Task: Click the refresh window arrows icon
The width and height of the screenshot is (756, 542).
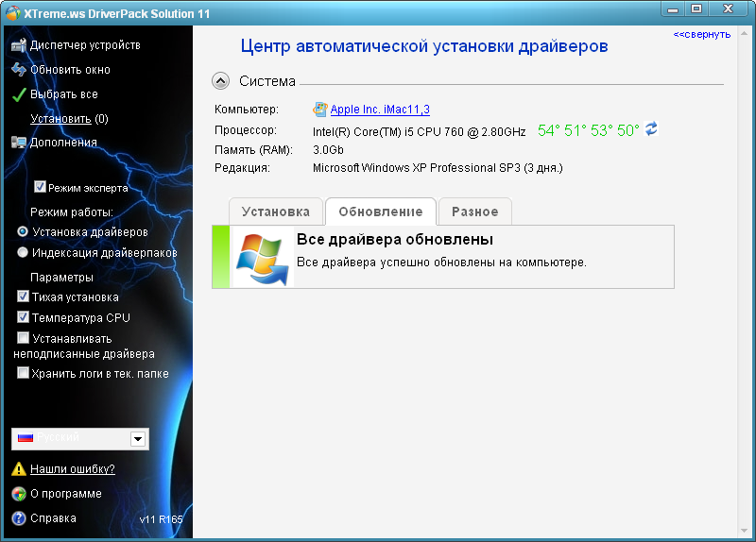Action: pyautogui.click(x=19, y=70)
